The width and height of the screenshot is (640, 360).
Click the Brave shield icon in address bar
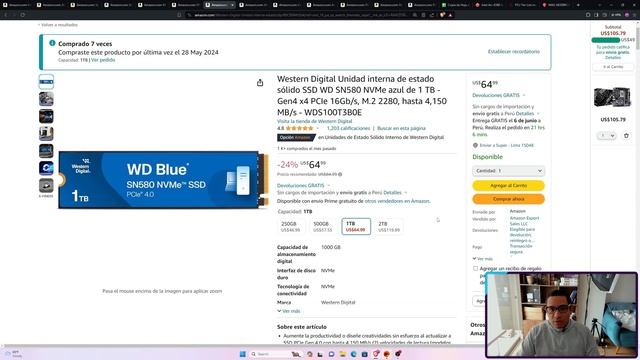tap(442, 15)
